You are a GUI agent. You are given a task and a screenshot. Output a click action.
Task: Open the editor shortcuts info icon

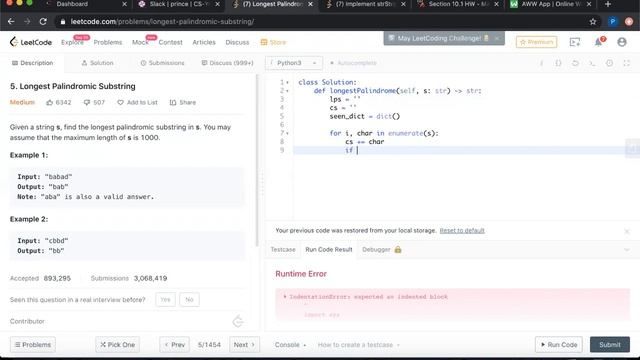(542, 63)
